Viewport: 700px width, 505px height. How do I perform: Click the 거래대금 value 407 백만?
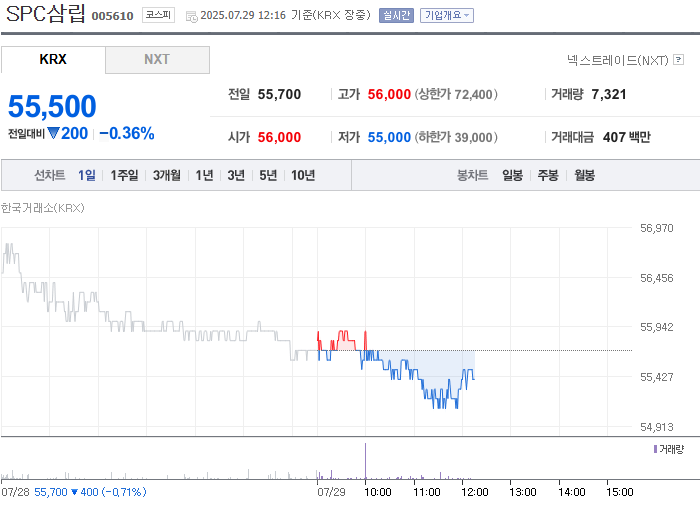pyautogui.click(x=627, y=137)
